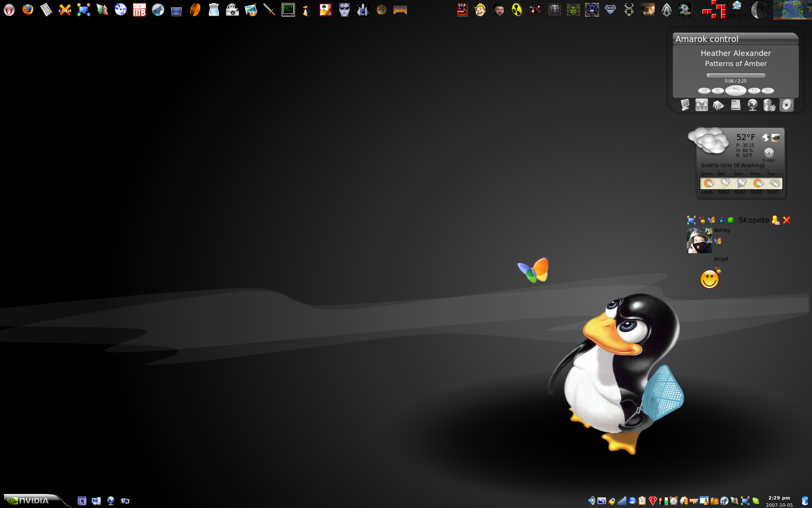Click the clock showing 2:29 pm

pos(779,498)
